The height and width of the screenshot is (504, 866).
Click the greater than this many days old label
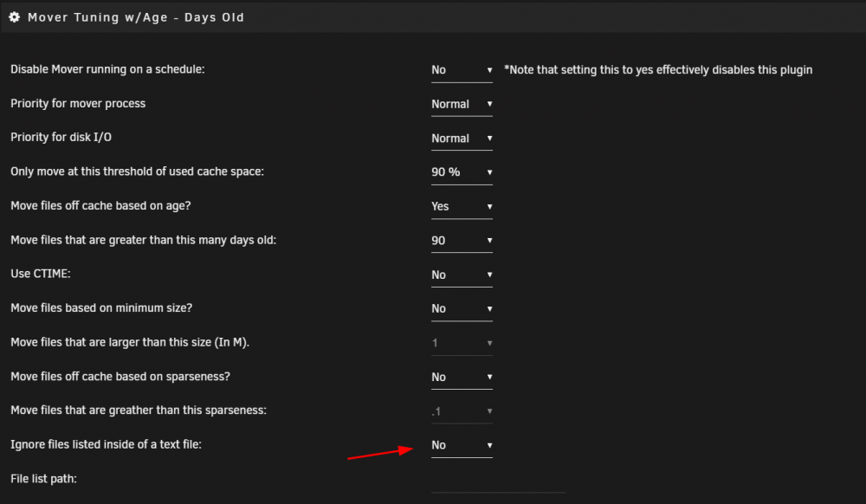tap(144, 240)
